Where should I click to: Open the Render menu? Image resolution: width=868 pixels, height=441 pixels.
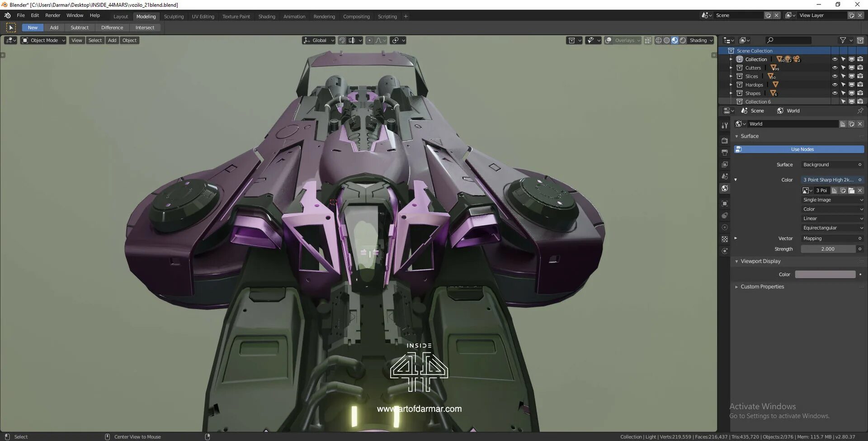coord(53,15)
